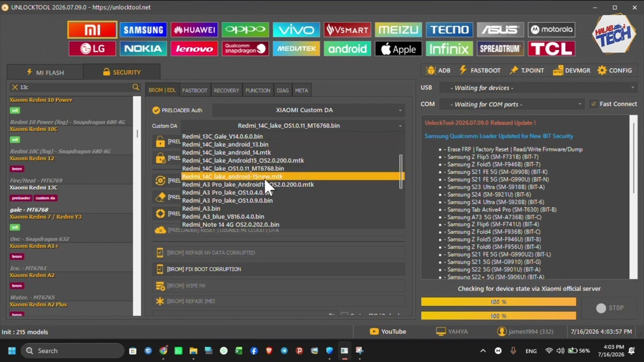Select the Apple brand icon
This screenshot has height=362, width=644.
398,49
